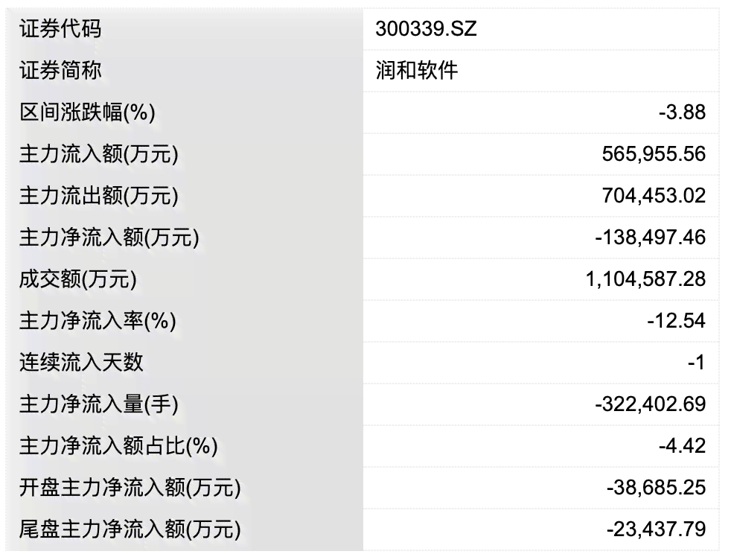Select the -12.54 net inflow rate value
Viewport: 731px width, 560px height.
[x=677, y=321]
